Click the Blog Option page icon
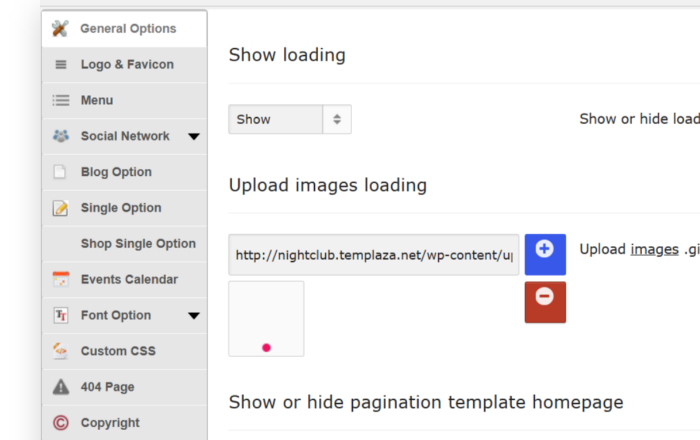 [59, 172]
